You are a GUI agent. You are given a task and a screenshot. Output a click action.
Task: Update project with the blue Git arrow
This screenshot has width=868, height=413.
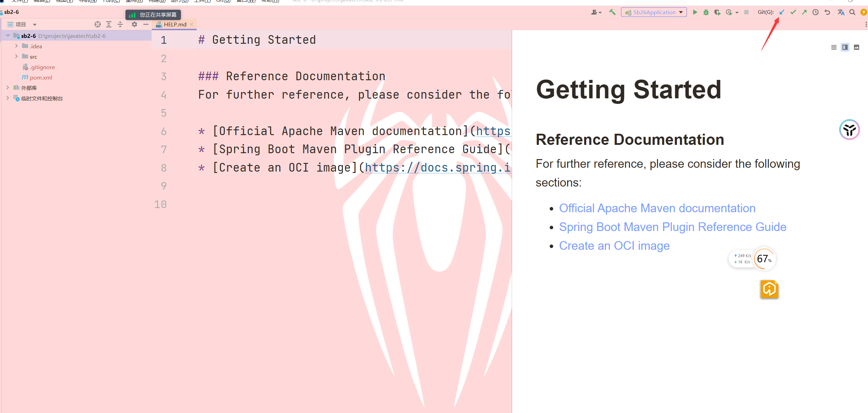[782, 12]
